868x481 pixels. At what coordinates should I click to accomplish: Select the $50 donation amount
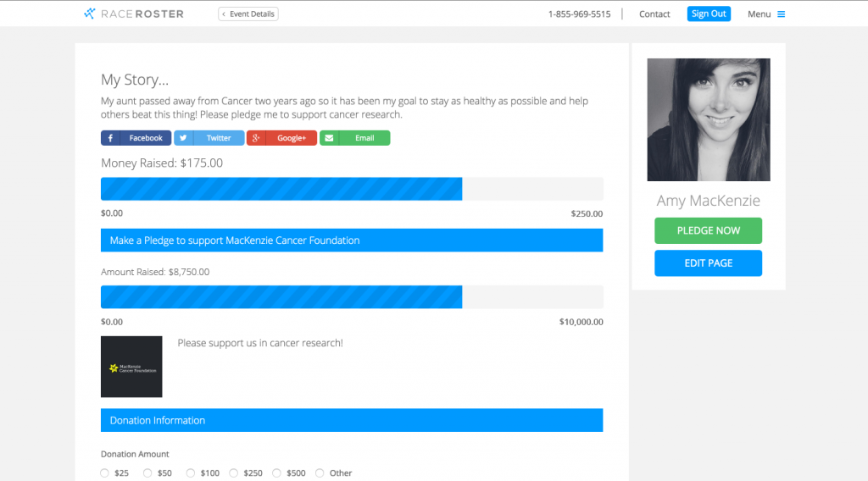click(x=147, y=473)
